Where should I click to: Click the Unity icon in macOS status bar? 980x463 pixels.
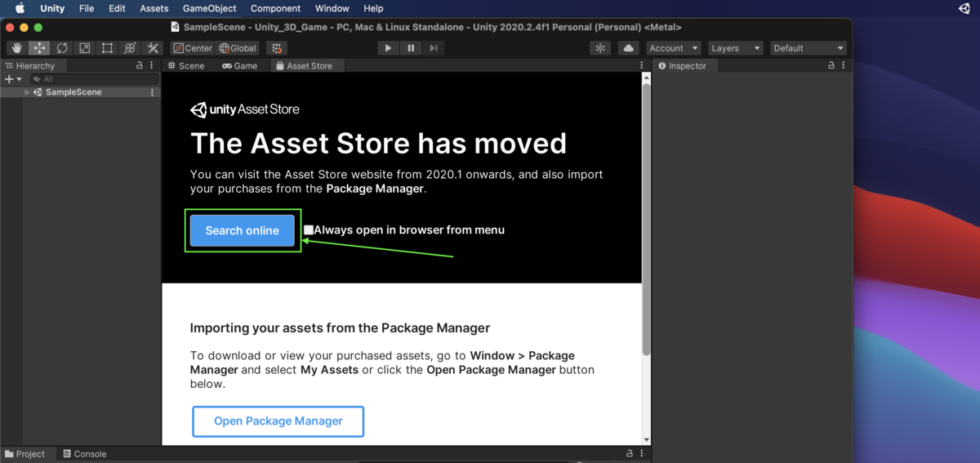(964, 8)
